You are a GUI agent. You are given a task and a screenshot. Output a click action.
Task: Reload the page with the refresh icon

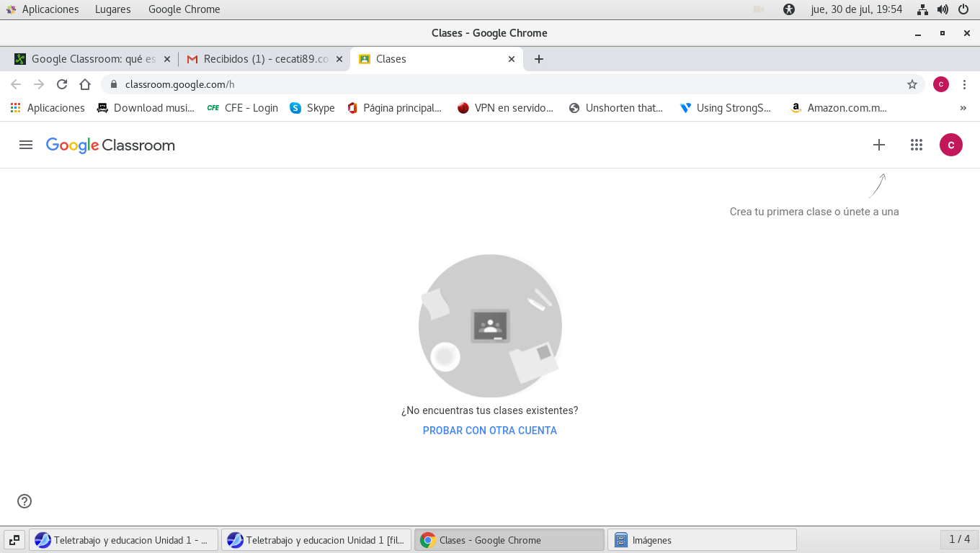click(x=62, y=84)
